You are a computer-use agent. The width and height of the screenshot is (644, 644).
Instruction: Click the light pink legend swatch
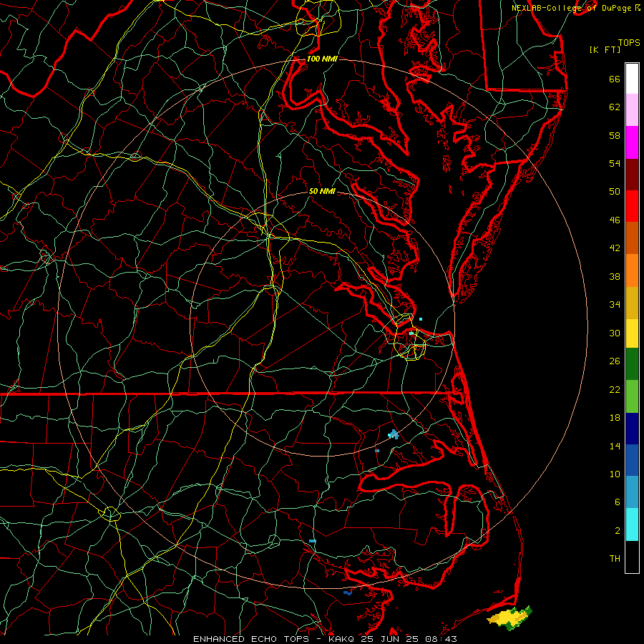632,110
